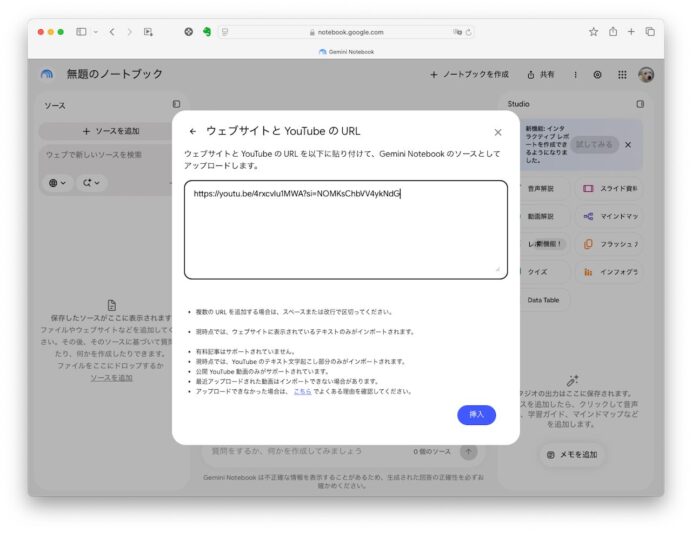The width and height of the screenshot is (692, 533).
Task: Open the Google apps grid icon
Action: point(622,75)
